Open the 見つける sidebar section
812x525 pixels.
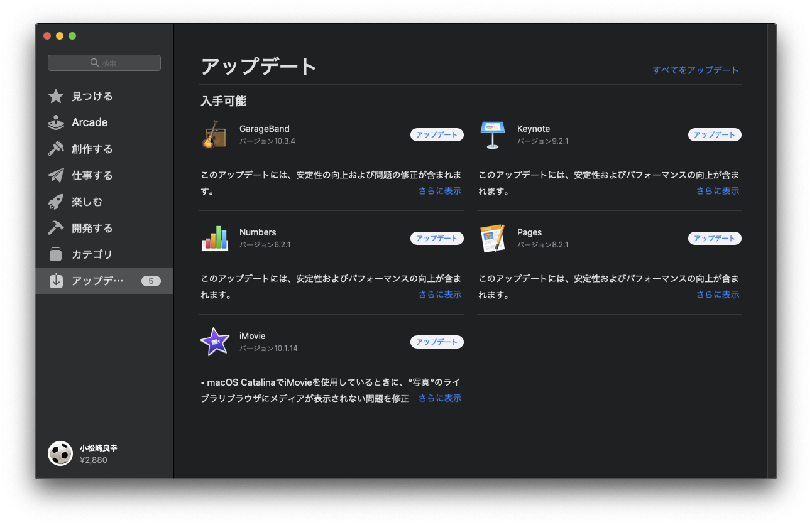pyautogui.click(x=104, y=96)
